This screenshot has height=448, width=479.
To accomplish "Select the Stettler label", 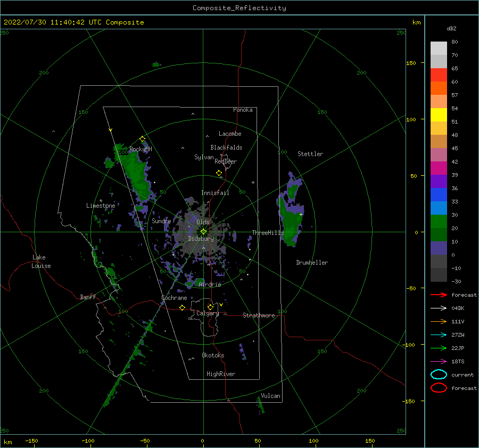I will click(x=310, y=154).
